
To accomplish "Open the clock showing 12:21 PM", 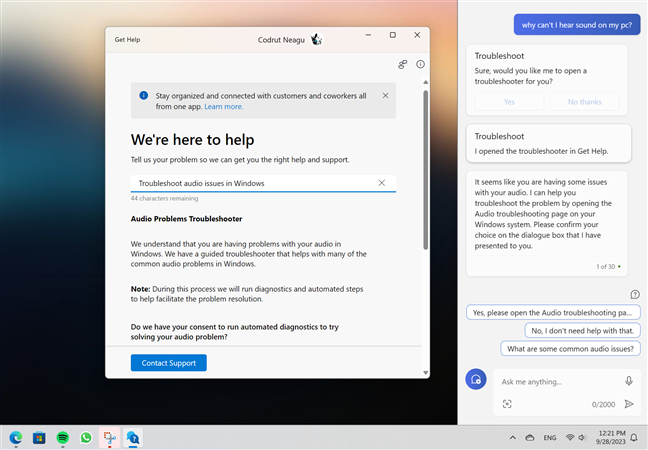I will [612, 437].
